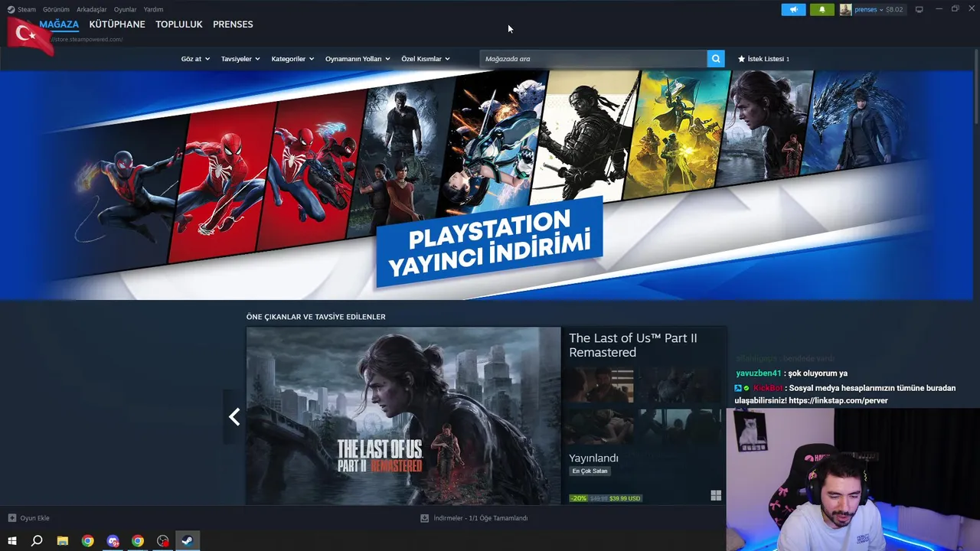
Task: Click the prenses profile avatar
Action: pos(845,9)
